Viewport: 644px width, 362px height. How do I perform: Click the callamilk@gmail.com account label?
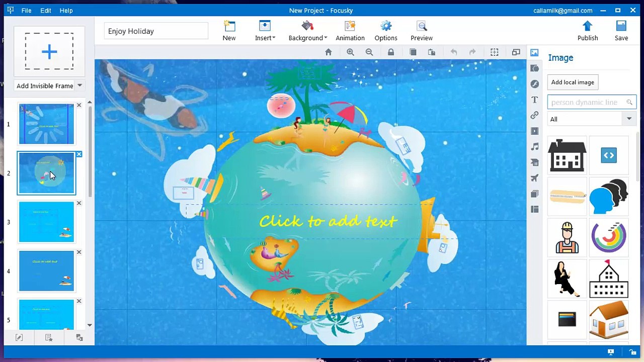pos(562,11)
